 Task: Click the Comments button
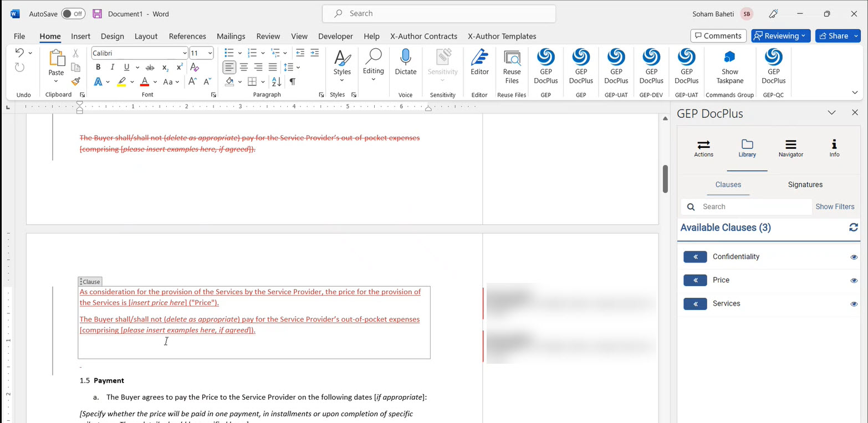click(x=717, y=36)
